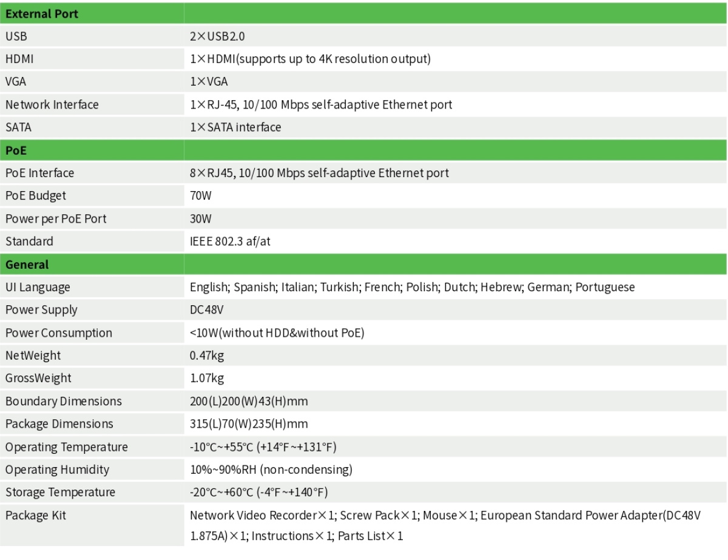Click the IEEE 802.3 af/at value
The width and height of the screenshot is (728, 560).
click(x=230, y=241)
